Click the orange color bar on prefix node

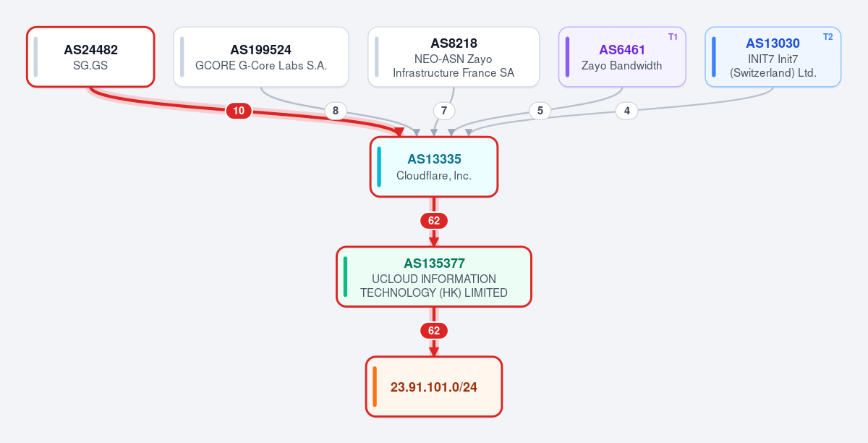[375, 387]
